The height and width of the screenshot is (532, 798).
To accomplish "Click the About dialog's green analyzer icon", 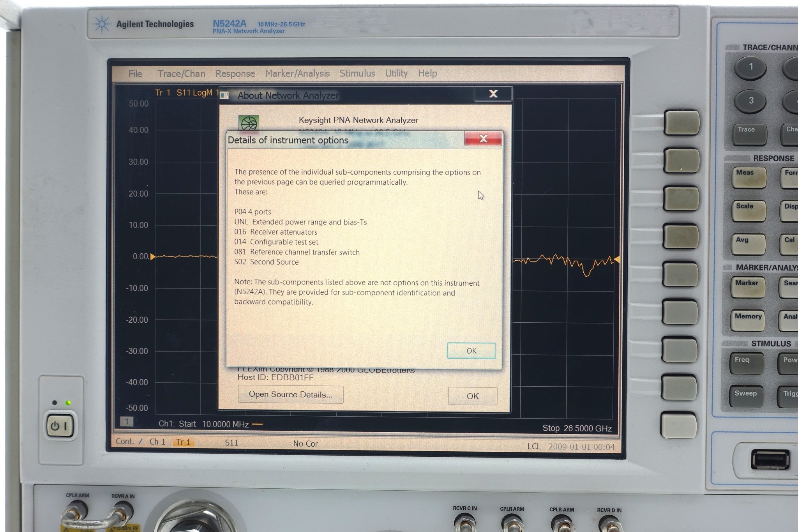I will (249, 123).
